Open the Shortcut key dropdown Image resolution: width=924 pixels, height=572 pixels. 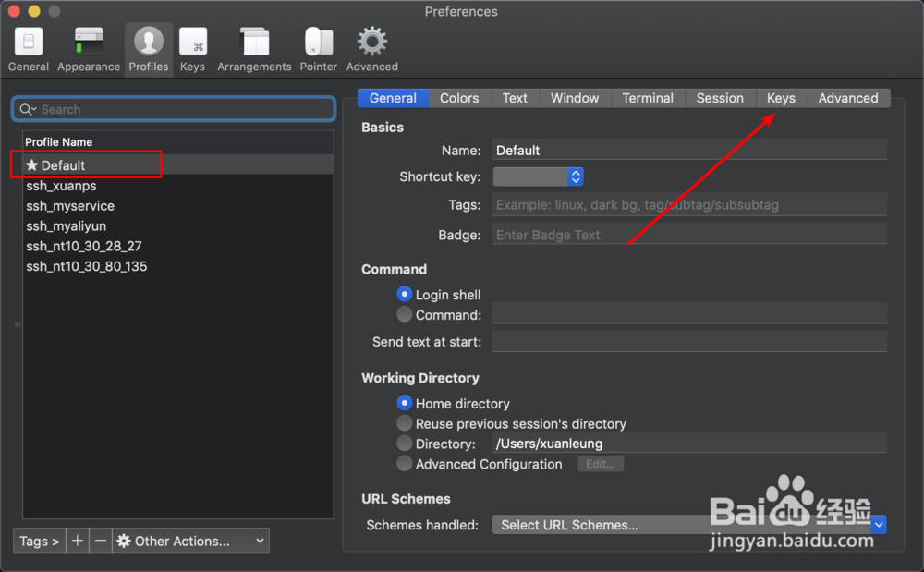538,176
